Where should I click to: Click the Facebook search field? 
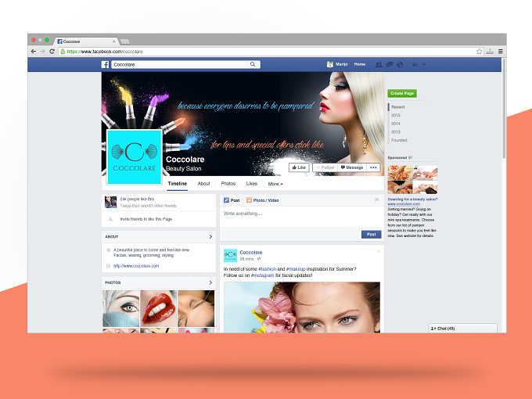coord(185,64)
